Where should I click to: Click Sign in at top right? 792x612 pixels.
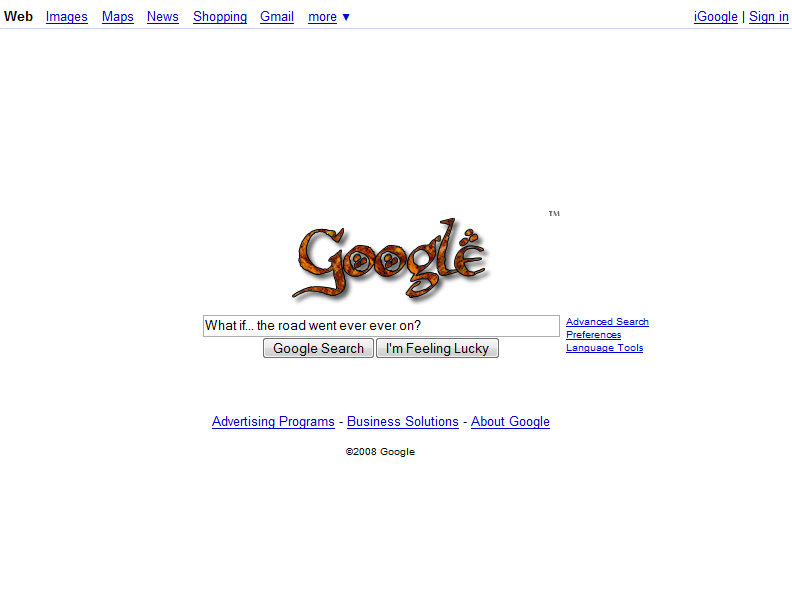click(769, 17)
